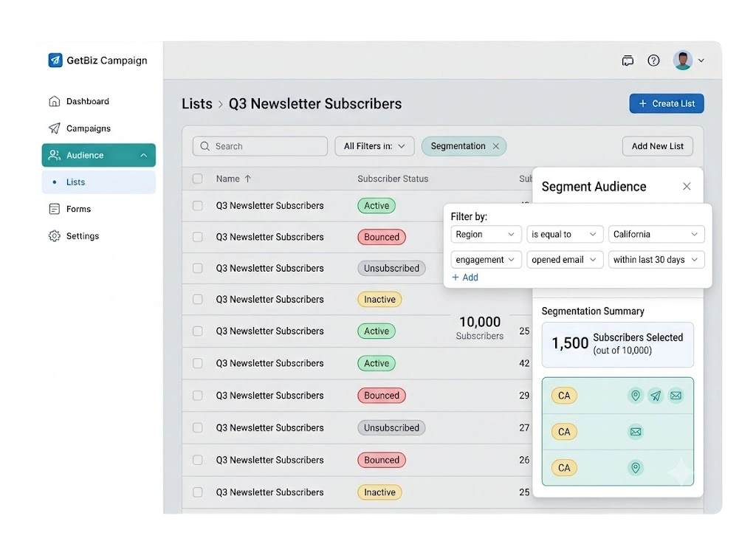
Task: Open the help question mark icon
Action: pyautogui.click(x=653, y=61)
